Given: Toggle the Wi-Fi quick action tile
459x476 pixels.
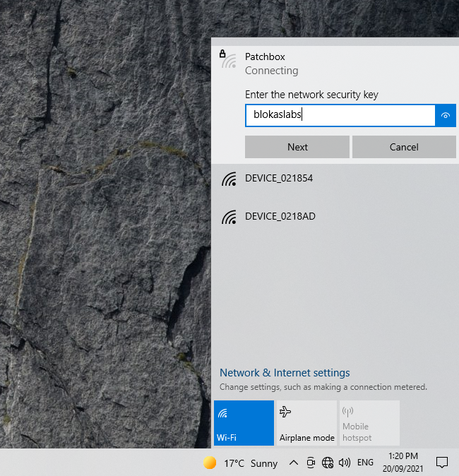Looking at the screenshot, I should pos(244,423).
